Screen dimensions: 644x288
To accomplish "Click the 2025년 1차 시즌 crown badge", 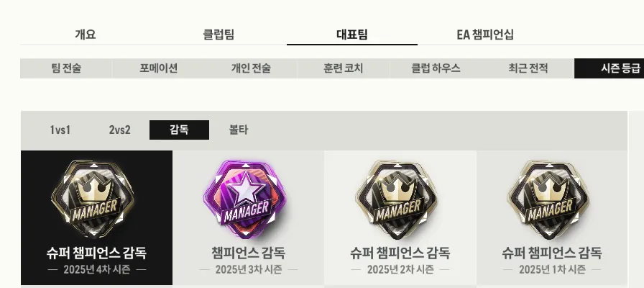I will pyautogui.click(x=549, y=200).
